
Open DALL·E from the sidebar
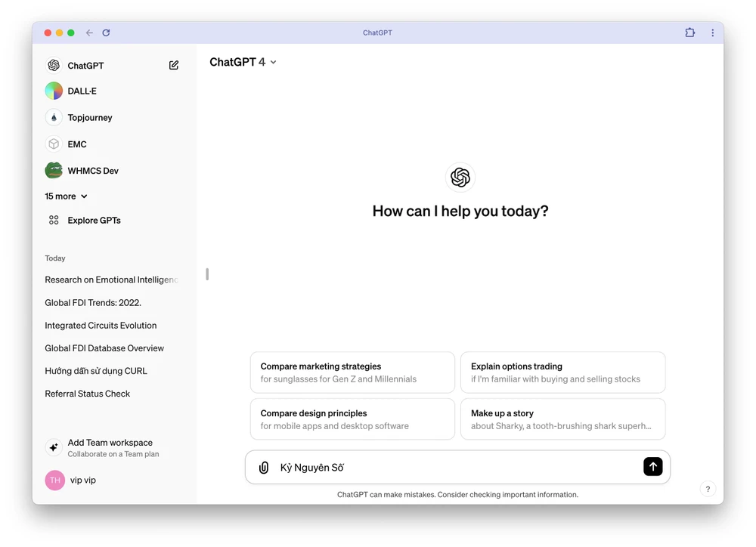coord(82,91)
